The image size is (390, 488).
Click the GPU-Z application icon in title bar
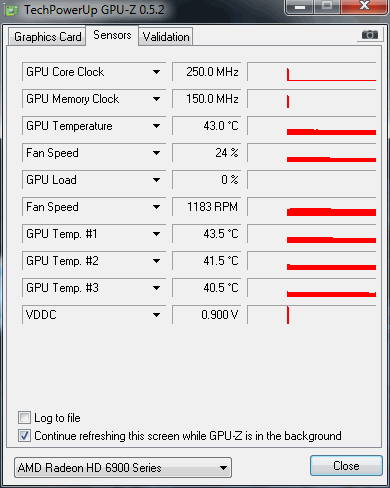12,10
